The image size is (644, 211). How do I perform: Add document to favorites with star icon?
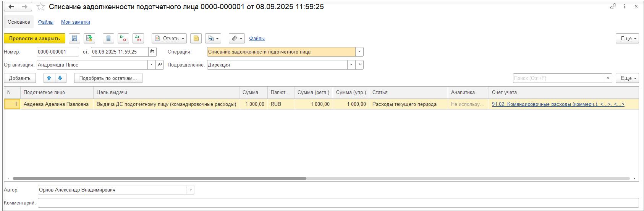click(40, 7)
